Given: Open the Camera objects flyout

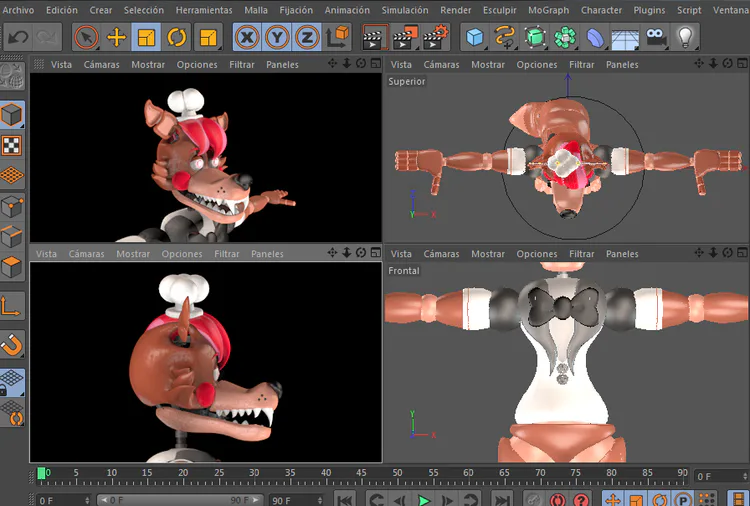Looking at the screenshot, I should 656,37.
